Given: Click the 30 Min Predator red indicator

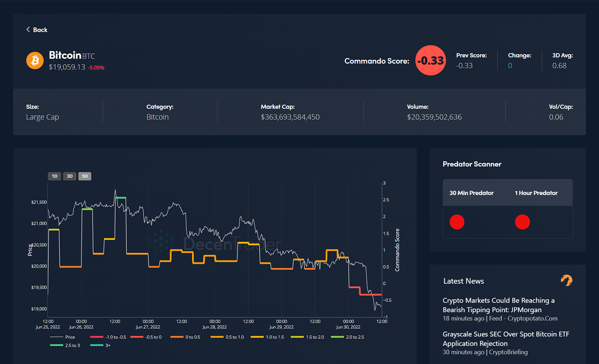Looking at the screenshot, I should coord(457,222).
